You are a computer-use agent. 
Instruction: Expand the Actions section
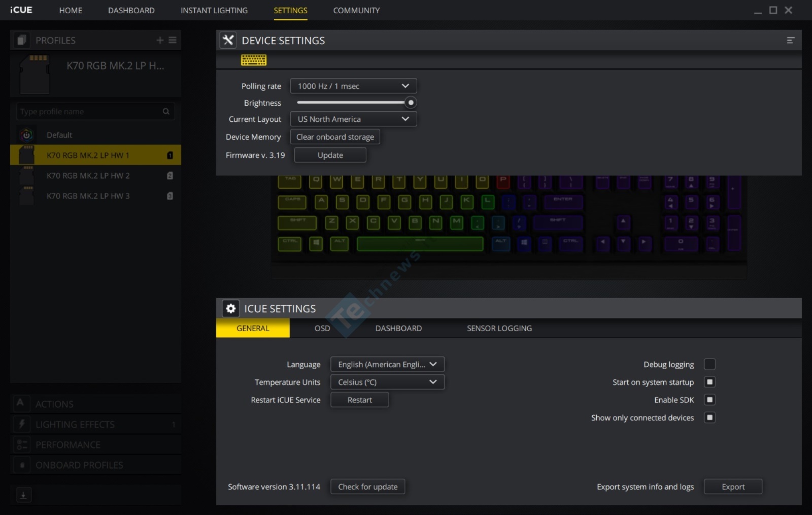pyautogui.click(x=95, y=404)
